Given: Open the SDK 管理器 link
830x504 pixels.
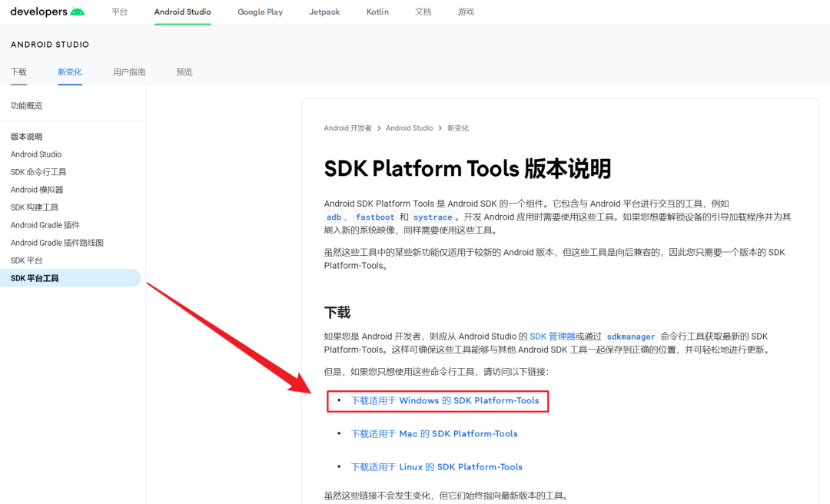Looking at the screenshot, I should tap(552, 337).
